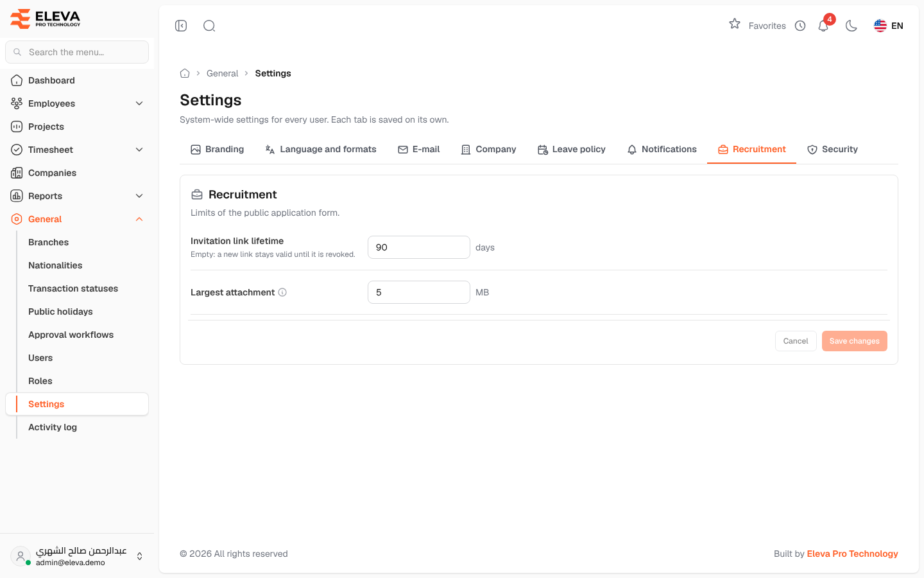Click the info icon beside Largest attachment

coord(282,292)
